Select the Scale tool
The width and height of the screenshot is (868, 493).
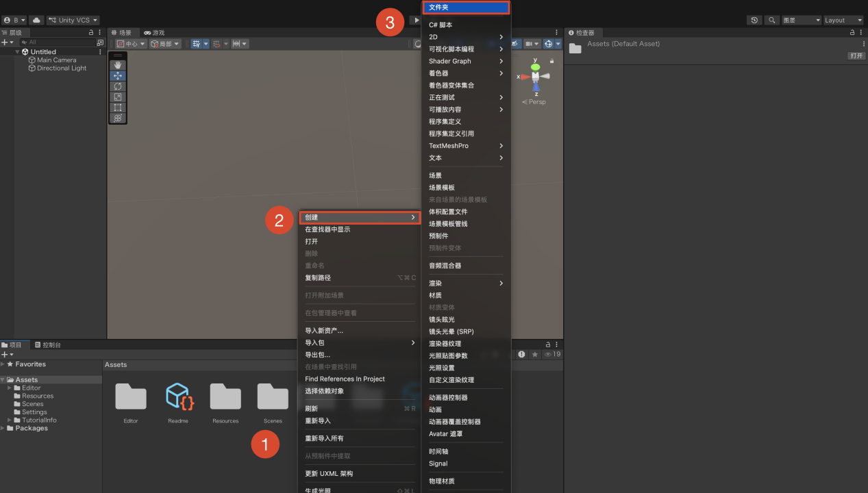point(118,97)
